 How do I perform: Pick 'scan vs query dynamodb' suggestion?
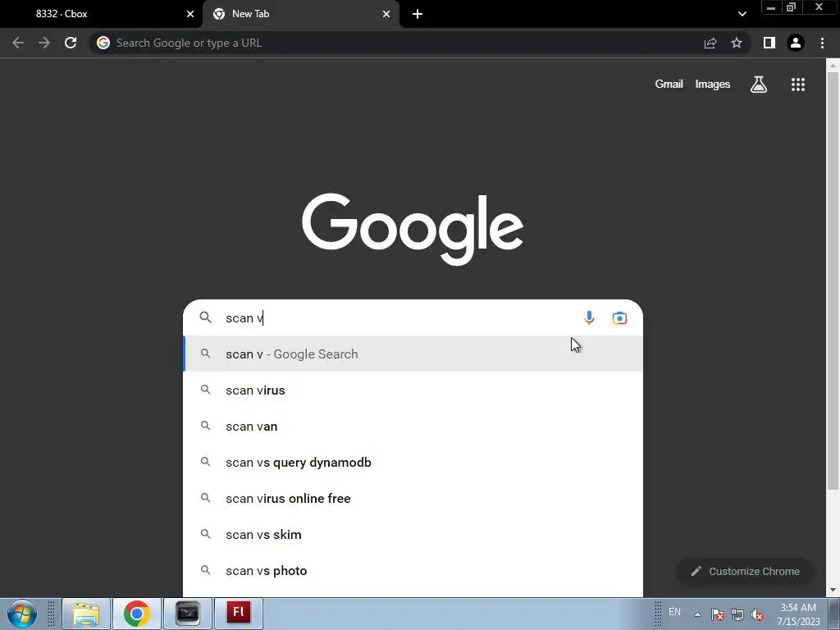click(x=413, y=463)
